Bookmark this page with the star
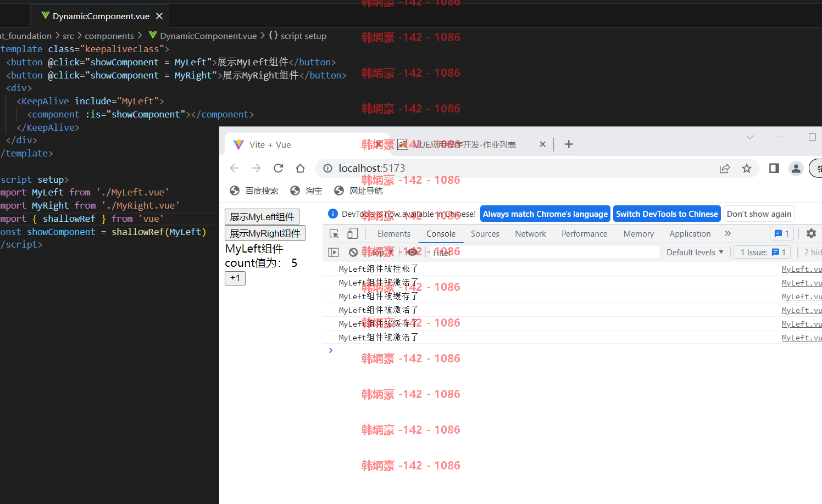 [x=746, y=168]
